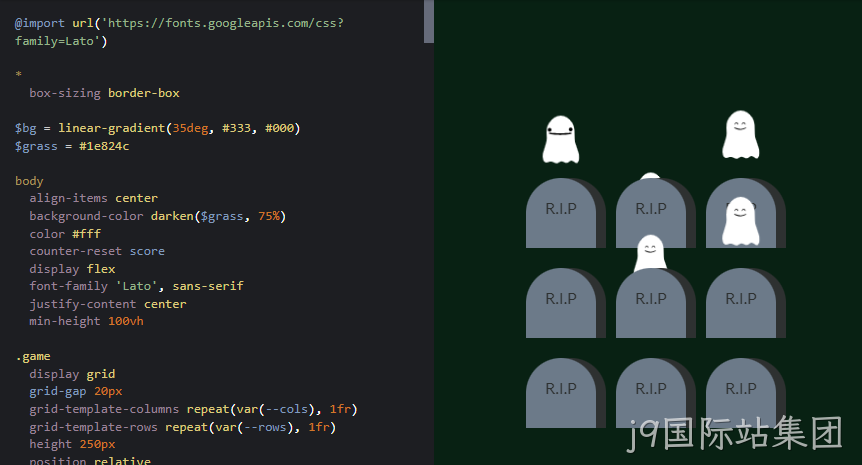Click the 'sans-serif' value
The width and height of the screenshot is (862, 465).
208,286
